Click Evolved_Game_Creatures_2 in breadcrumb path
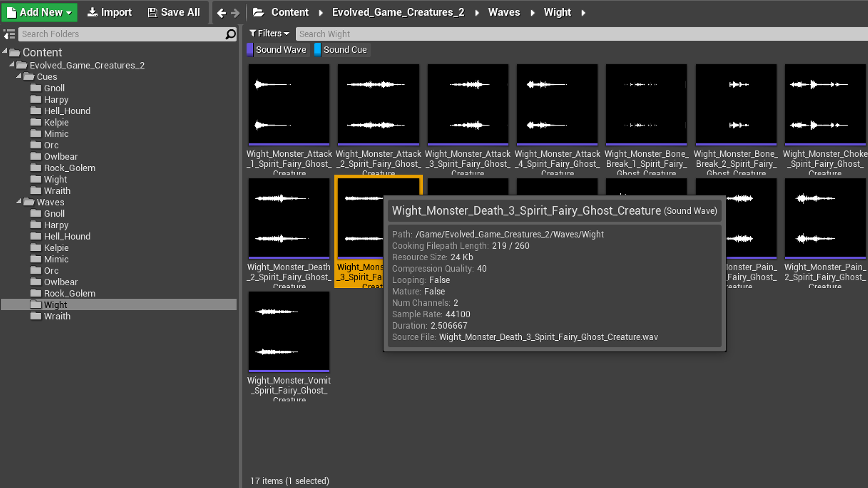868x488 pixels. [398, 13]
